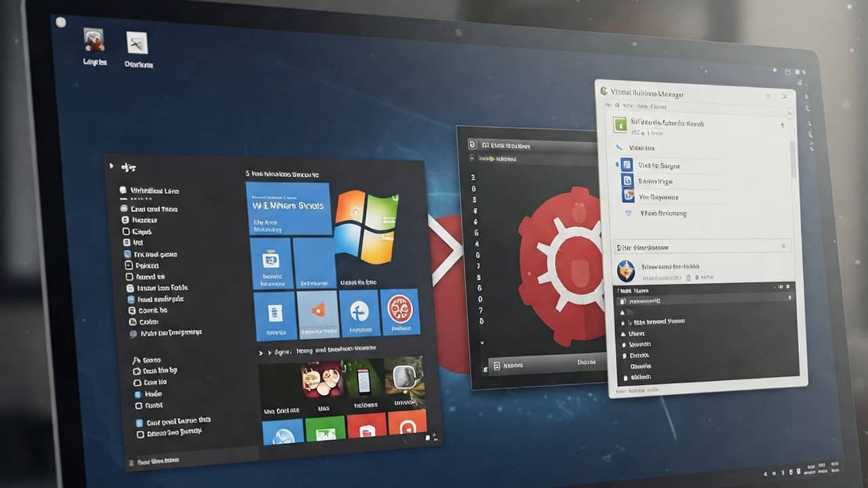Image resolution: width=868 pixels, height=488 pixels.
Task: Expand the arrow at Start menu top-left corner
Action: 113,166
